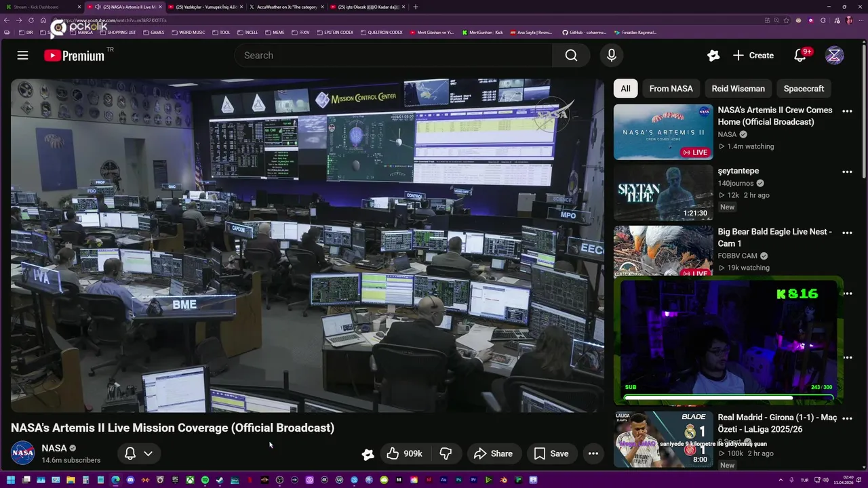This screenshot has height=488, width=868.
Task: Open the şeytantepe video thumbnail
Action: click(663, 193)
